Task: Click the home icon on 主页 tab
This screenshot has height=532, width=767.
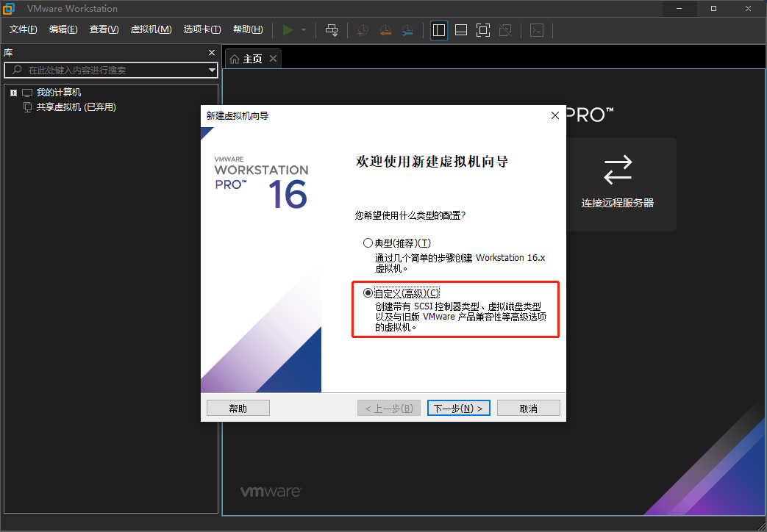Action: point(235,60)
